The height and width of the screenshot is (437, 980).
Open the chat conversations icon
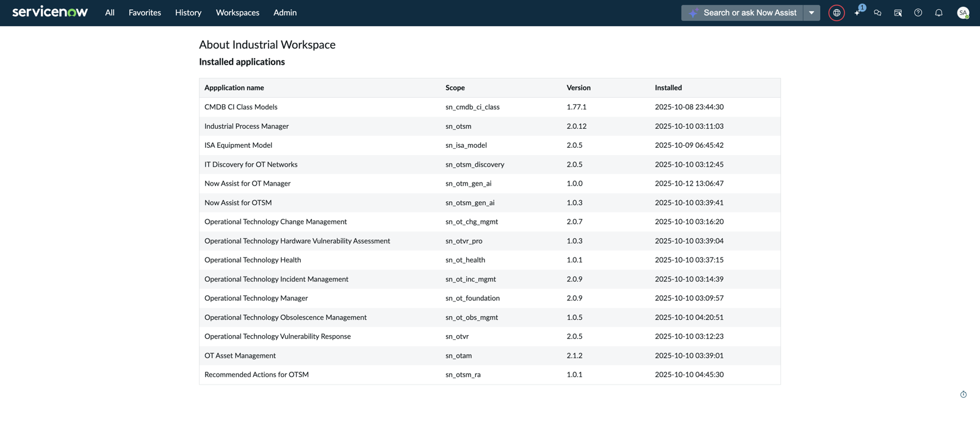tap(877, 13)
